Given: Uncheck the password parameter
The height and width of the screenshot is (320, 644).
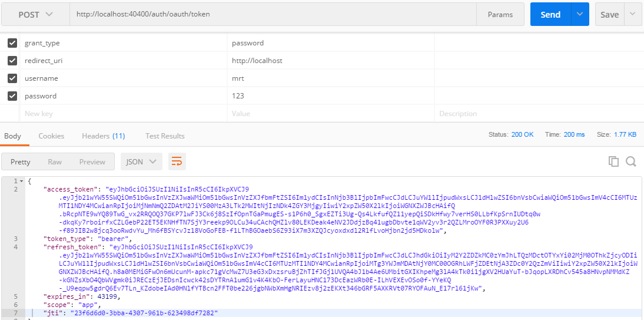Looking at the screenshot, I should (12, 96).
